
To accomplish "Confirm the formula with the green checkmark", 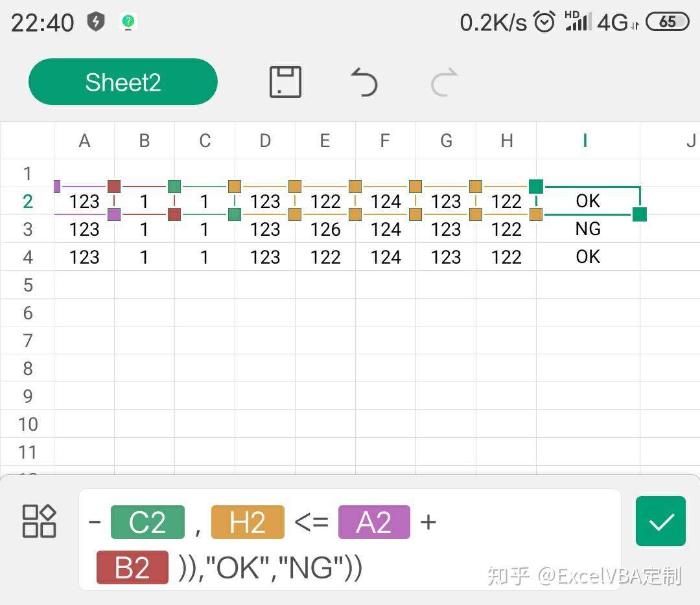I will (x=660, y=521).
